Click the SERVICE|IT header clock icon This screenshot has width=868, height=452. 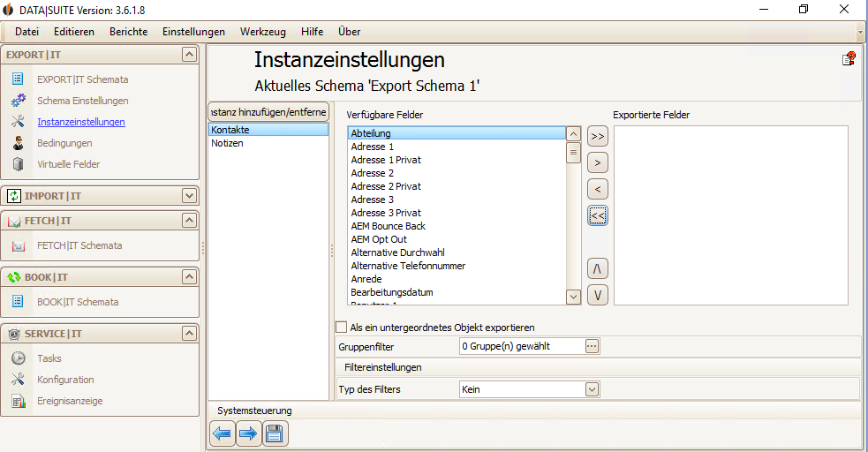pos(14,334)
